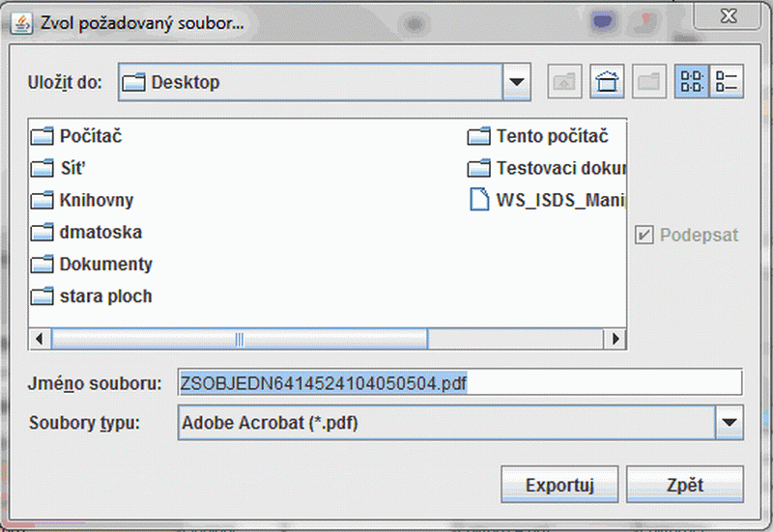Go to Home directory icon
773x532 pixels.
pos(607,81)
